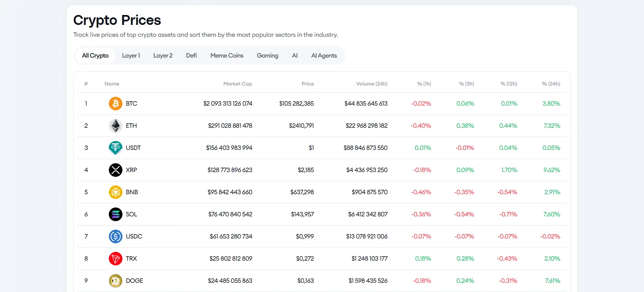Select the AI Agents tab
This screenshot has height=292, width=644.
[324, 56]
